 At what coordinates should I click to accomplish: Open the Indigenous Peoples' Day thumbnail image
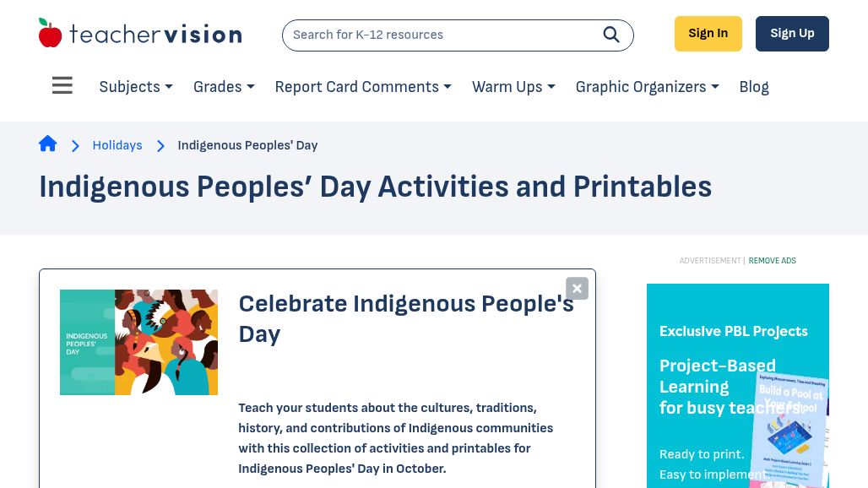[139, 342]
